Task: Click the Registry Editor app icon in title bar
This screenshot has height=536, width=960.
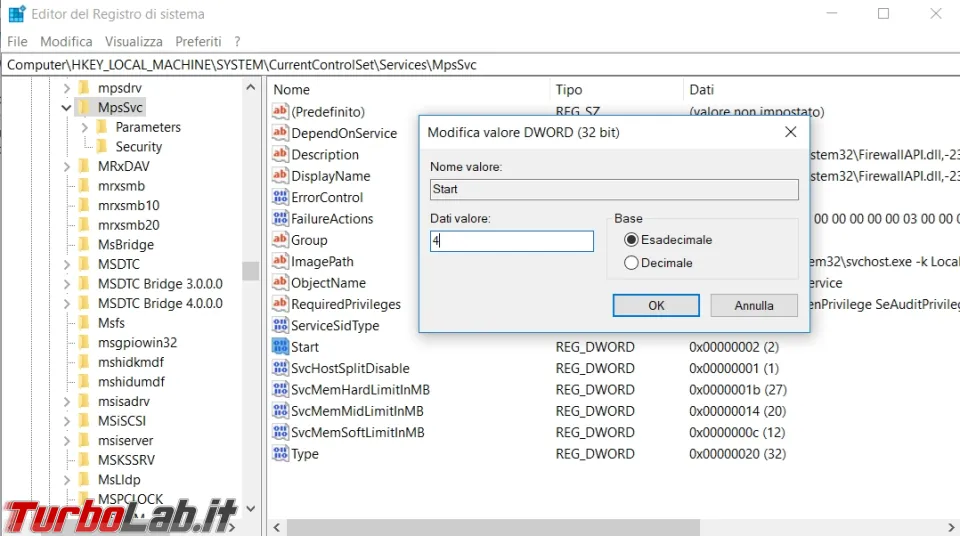Action: [16, 14]
